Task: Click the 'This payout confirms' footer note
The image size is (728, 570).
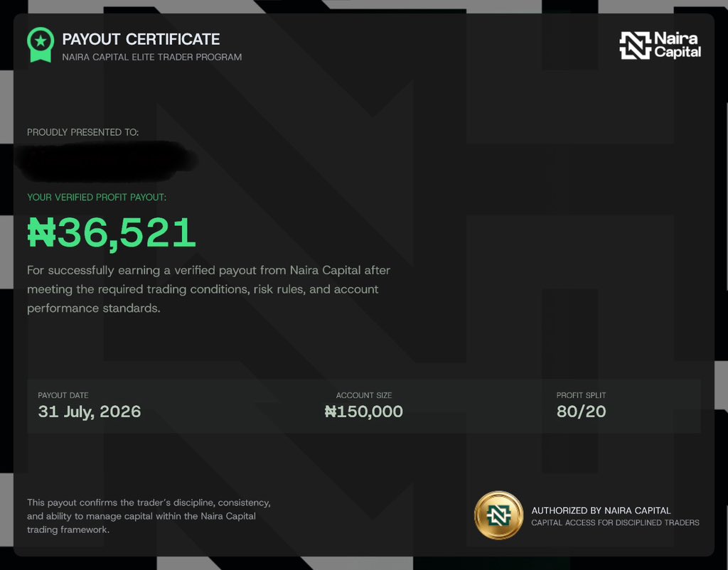Action: coord(149,516)
